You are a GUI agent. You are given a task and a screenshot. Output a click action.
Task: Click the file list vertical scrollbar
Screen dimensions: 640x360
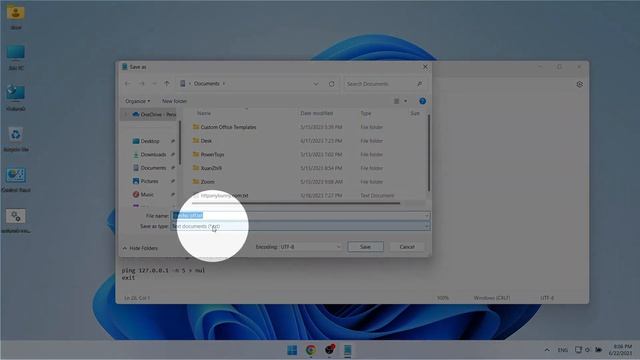pyautogui.click(x=429, y=153)
